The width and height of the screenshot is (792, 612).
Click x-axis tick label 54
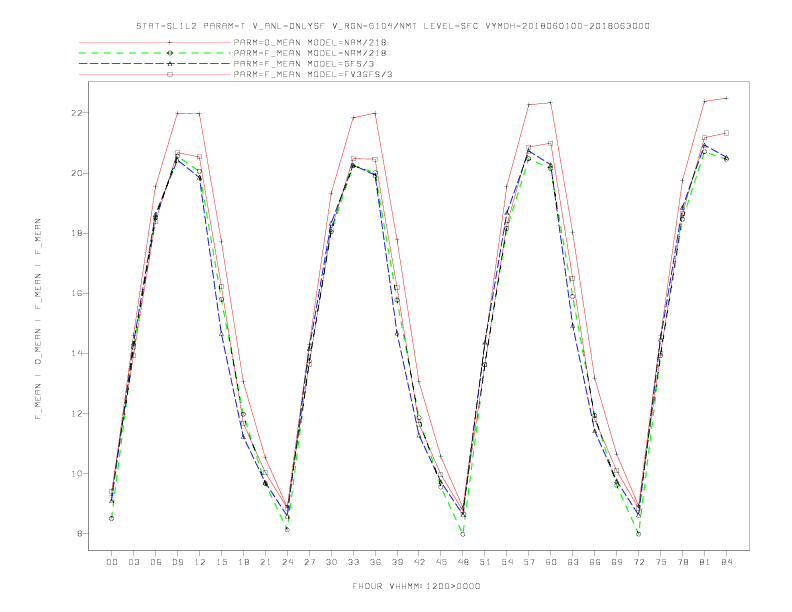tap(507, 562)
